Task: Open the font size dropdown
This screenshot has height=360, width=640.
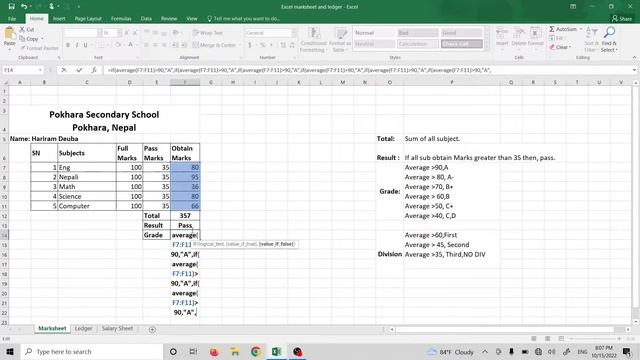Action: (x=119, y=33)
